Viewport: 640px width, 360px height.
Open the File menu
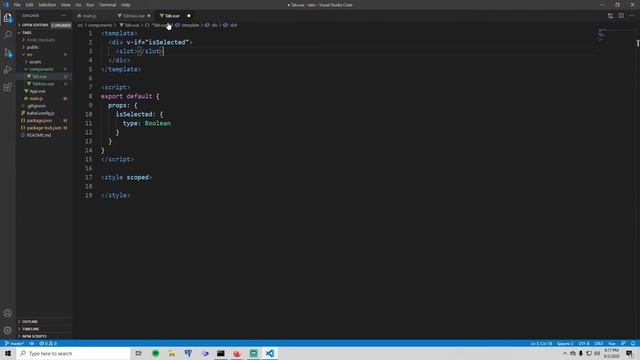coord(17,5)
